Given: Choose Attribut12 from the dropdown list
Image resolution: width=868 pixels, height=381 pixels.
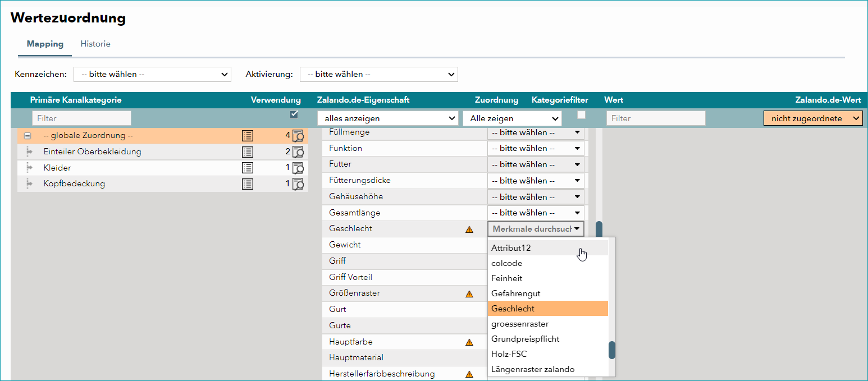Looking at the screenshot, I should [x=548, y=248].
